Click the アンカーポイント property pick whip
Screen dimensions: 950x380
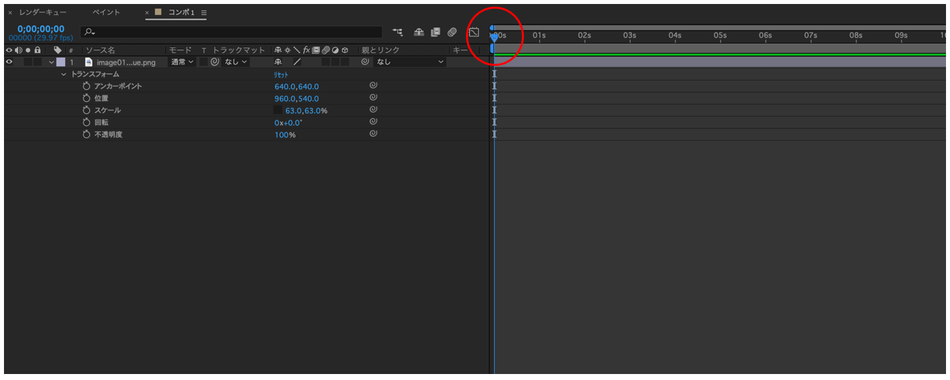pyautogui.click(x=373, y=86)
